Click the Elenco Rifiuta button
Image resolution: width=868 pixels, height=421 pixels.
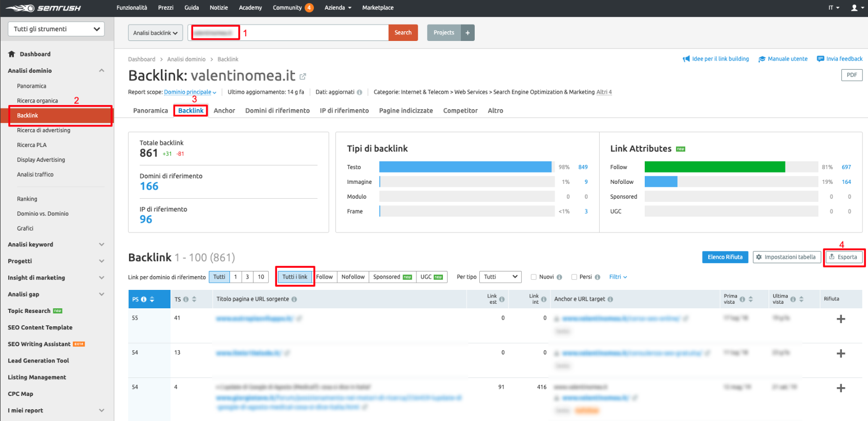[725, 257]
